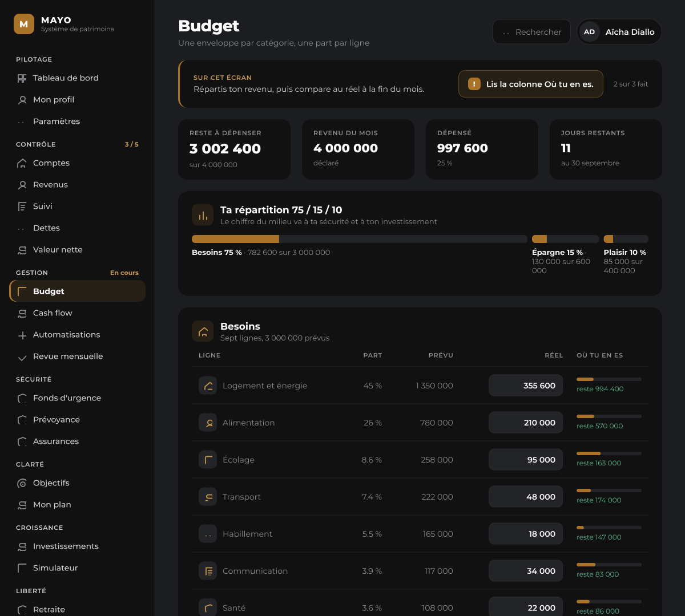Click the Plaisir 10 % progress bar

coord(626,239)
